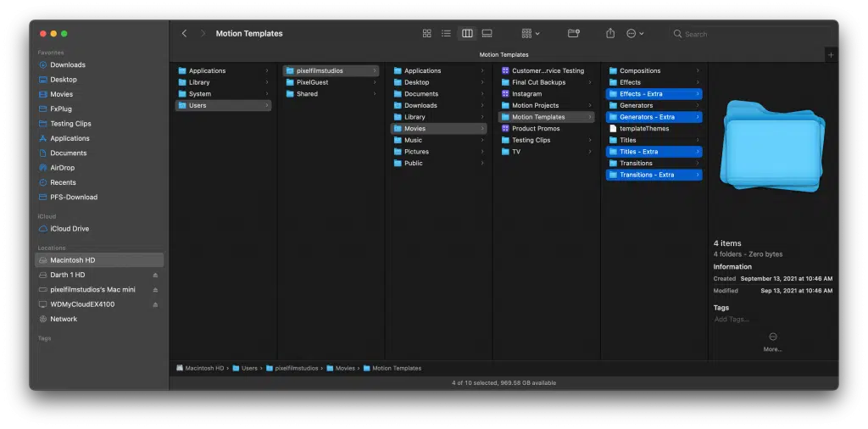Click Macintosh HD in the path bar
Screen dimensions: 868x429
point(200,368)
